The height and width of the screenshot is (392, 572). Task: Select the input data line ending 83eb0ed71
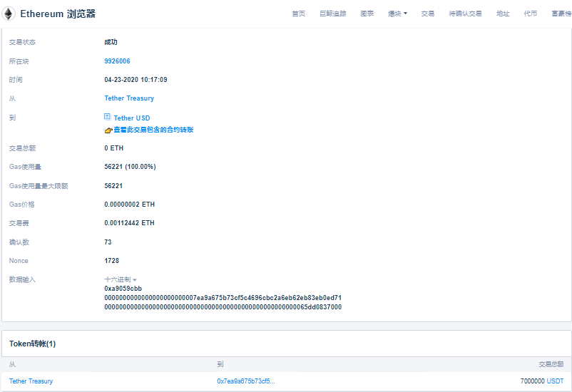coord(223,298)
